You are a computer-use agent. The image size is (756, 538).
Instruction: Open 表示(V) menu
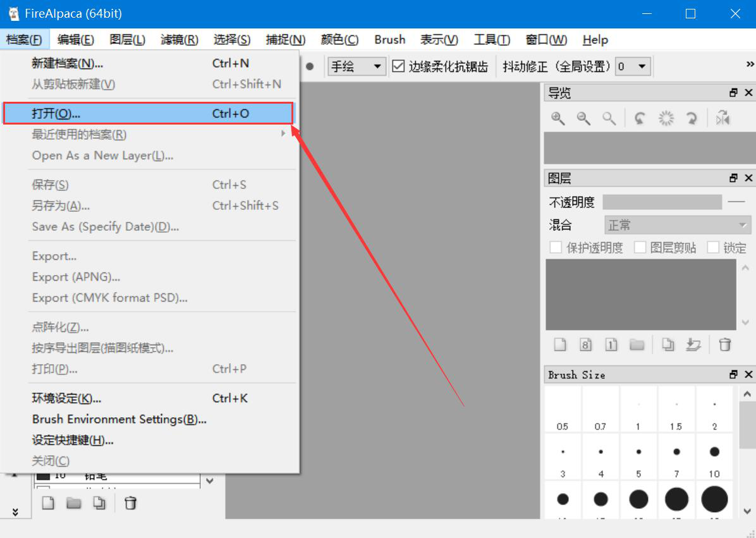439,40
